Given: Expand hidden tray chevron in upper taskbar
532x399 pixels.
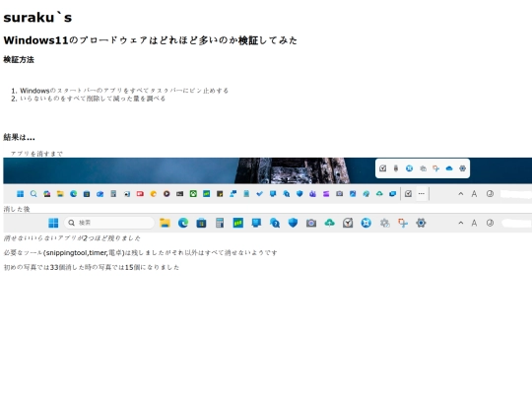Looking at the screenshot, I should coord(460,194).
